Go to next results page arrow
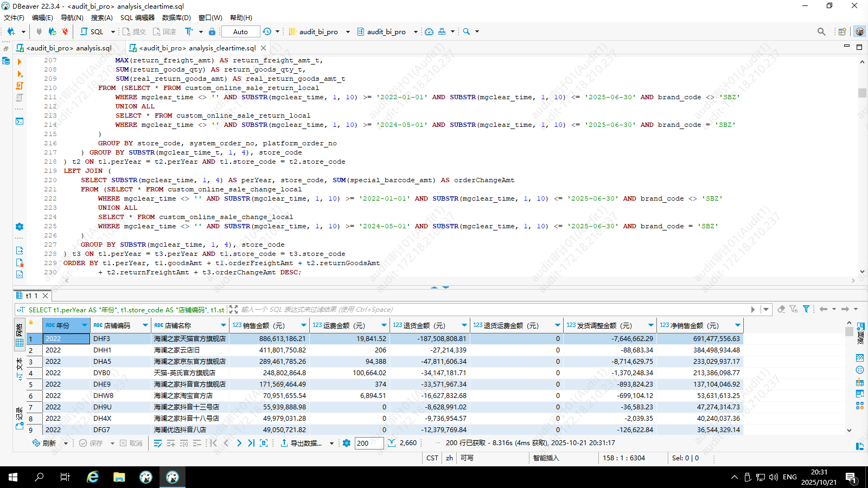 239,443
